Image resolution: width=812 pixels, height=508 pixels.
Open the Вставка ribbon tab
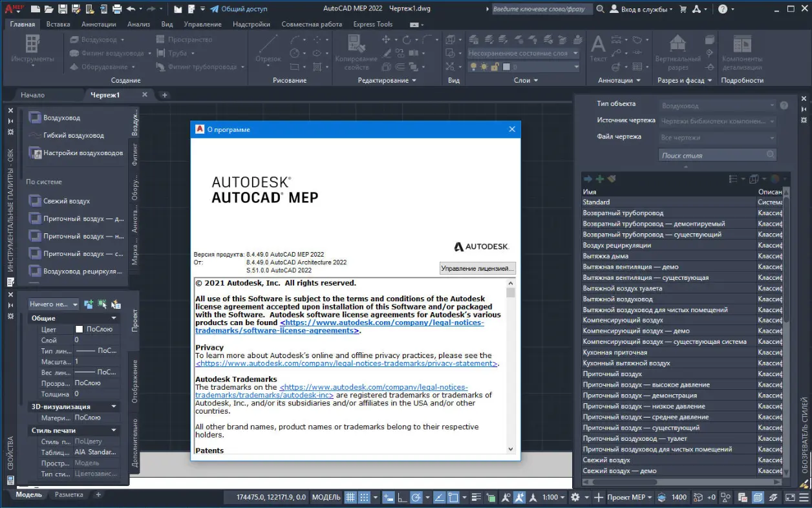58,24
